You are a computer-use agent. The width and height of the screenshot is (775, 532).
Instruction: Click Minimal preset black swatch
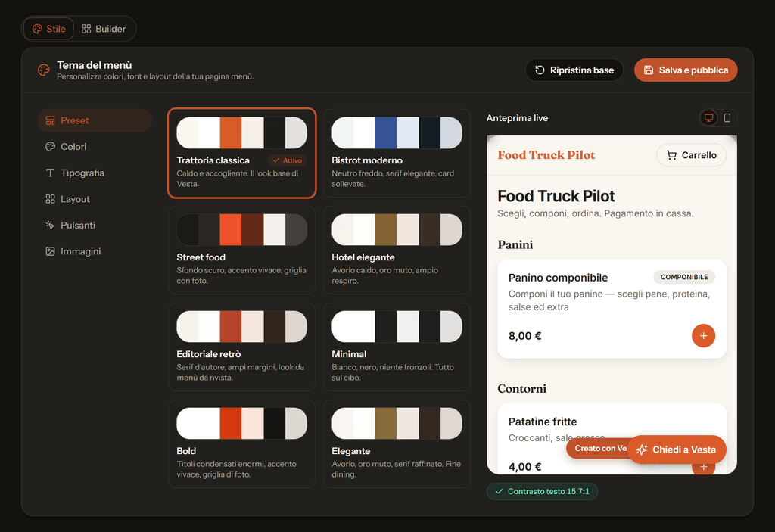[386, 327]
